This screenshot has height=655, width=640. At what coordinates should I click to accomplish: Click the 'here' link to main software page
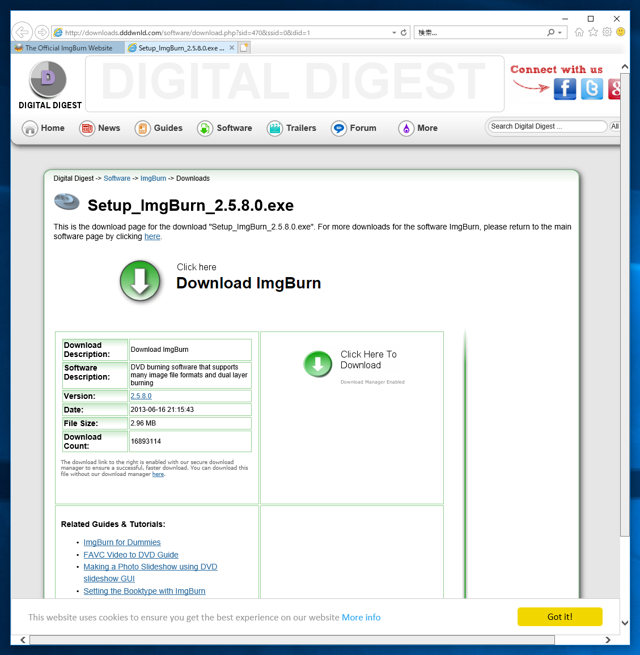pyautogui.click(x=152, y=236)
